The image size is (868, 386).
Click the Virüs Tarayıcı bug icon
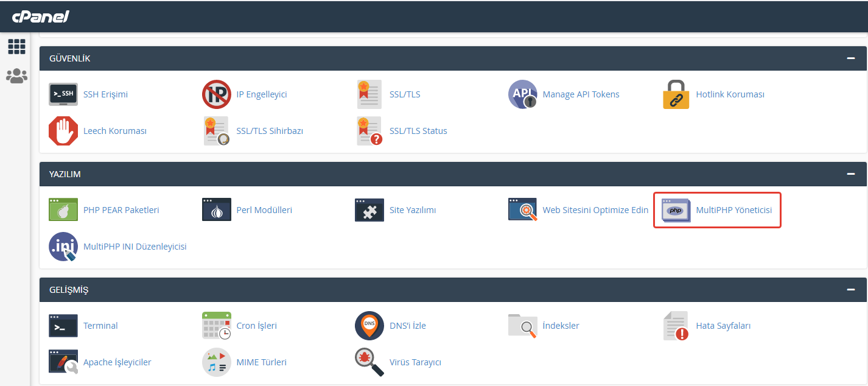tap(369, 362)
